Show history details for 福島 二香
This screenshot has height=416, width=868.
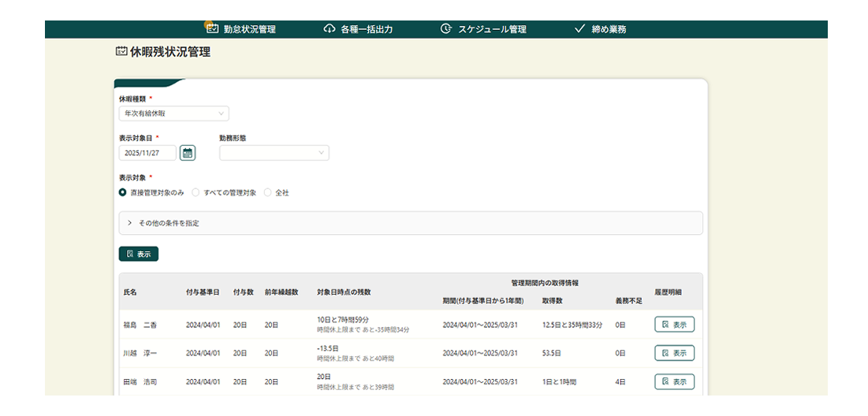[674, 325]
